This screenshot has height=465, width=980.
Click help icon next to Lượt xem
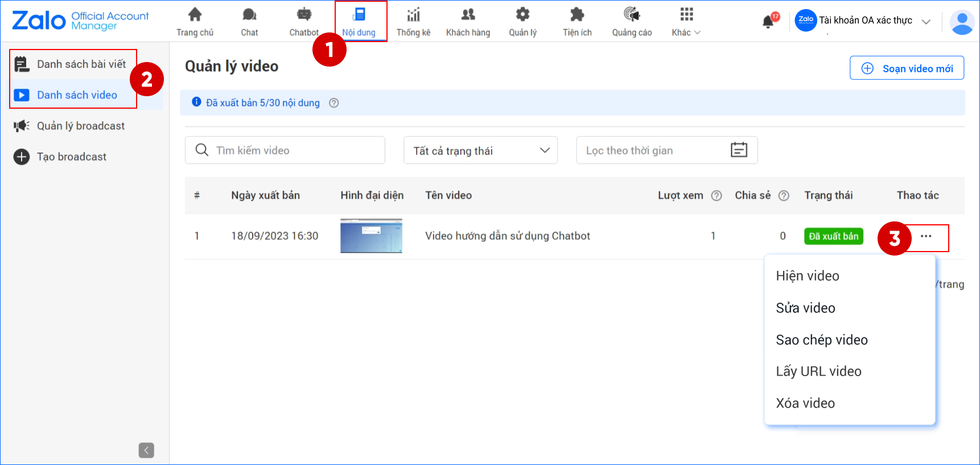[717, 196]
